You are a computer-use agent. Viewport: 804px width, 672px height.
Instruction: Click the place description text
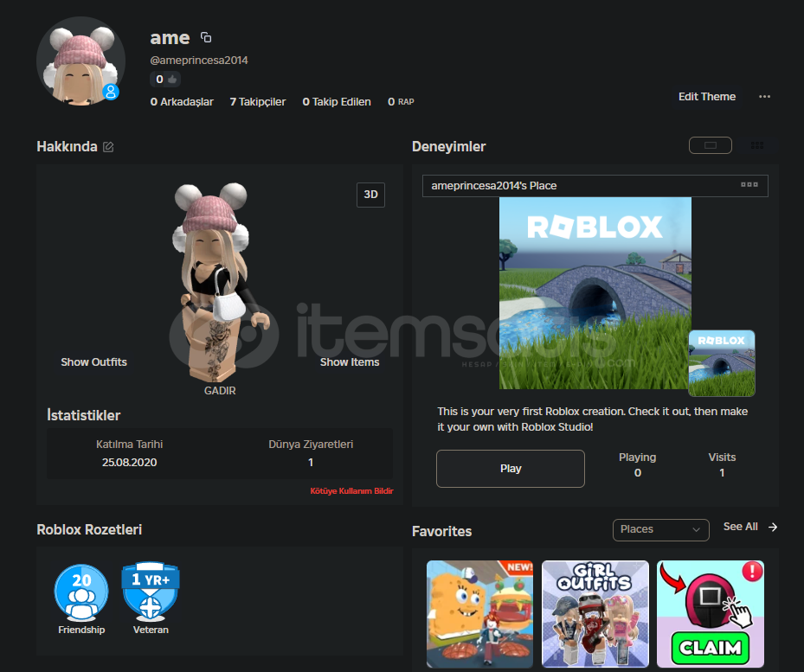coord(592,419)
